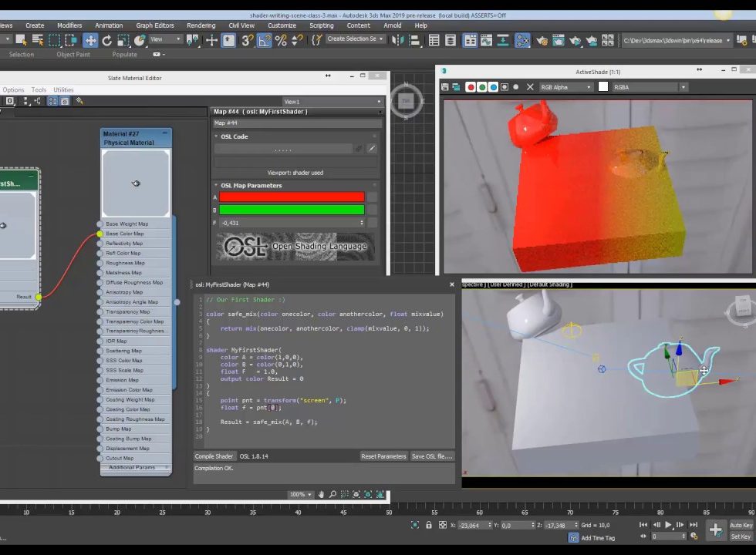Switch to the Populate ribbon tab
The image size is (756, 555).
point(124,55)
